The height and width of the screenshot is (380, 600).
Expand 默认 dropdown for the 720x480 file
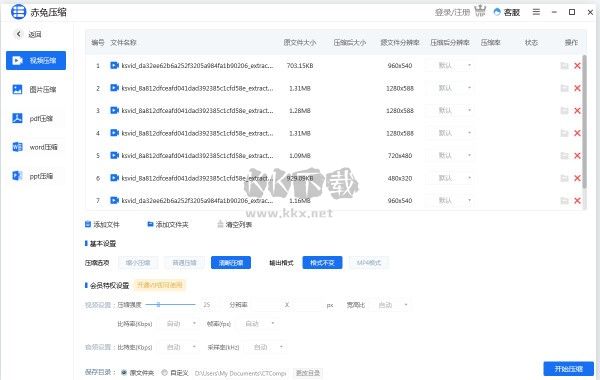[450, 155]
